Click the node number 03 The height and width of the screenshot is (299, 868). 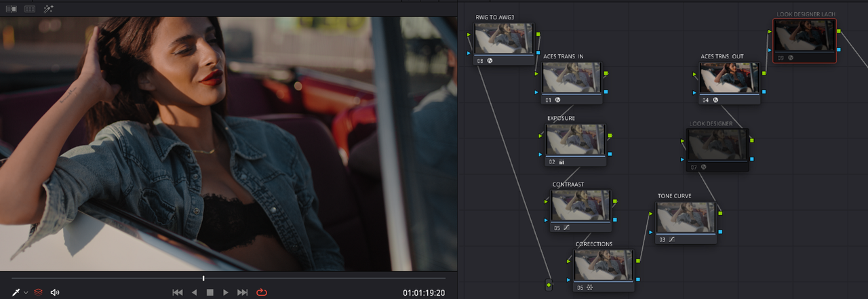(x=663, y=239)
